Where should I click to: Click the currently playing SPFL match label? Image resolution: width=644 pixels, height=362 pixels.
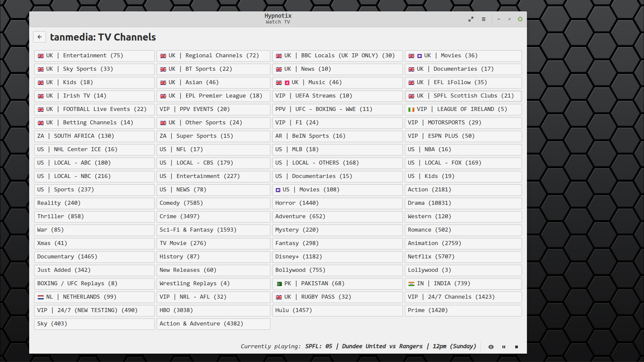click(x=390, y=346)
